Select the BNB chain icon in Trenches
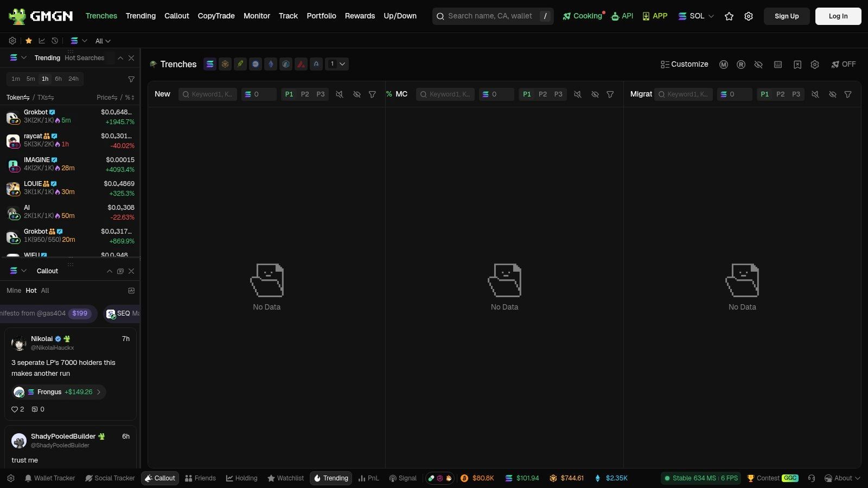 coord(225,64)
